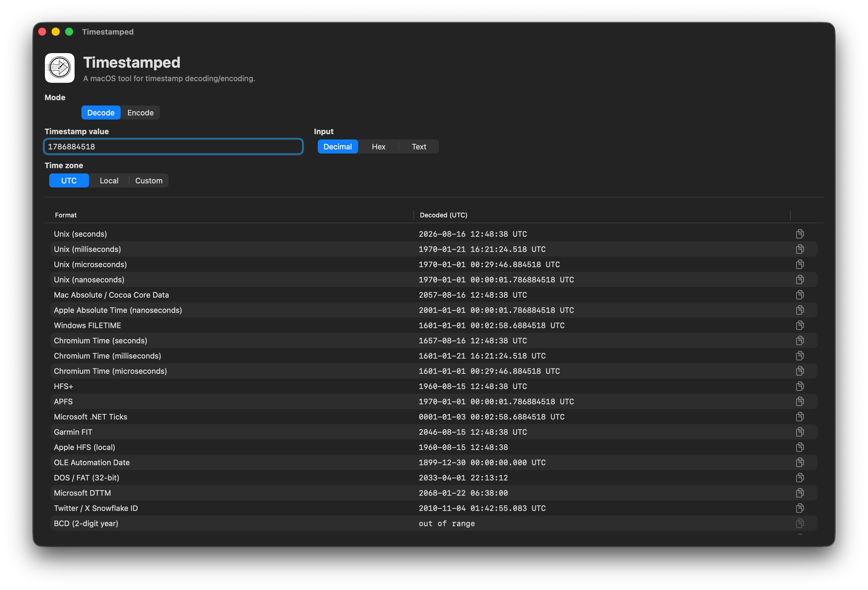Set time zone to Local
This screenshot has width=868, height=590.
click(109, 181)
